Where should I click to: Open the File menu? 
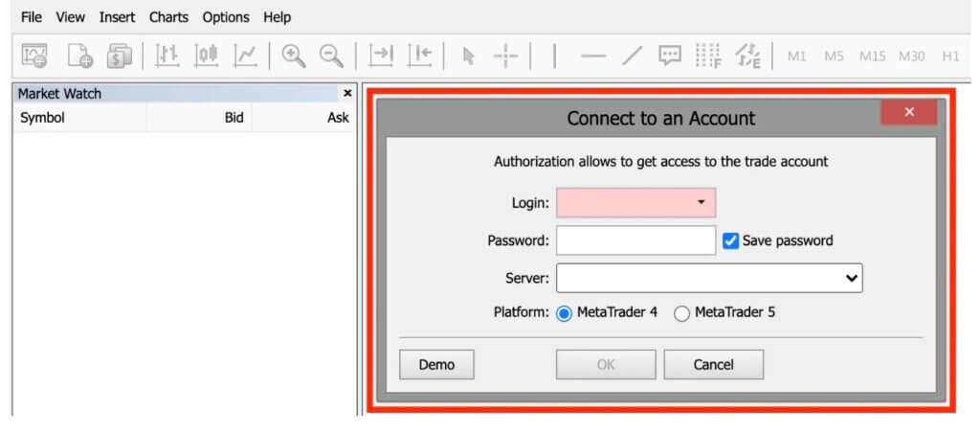pyautogui.click(x=32, y=17)
